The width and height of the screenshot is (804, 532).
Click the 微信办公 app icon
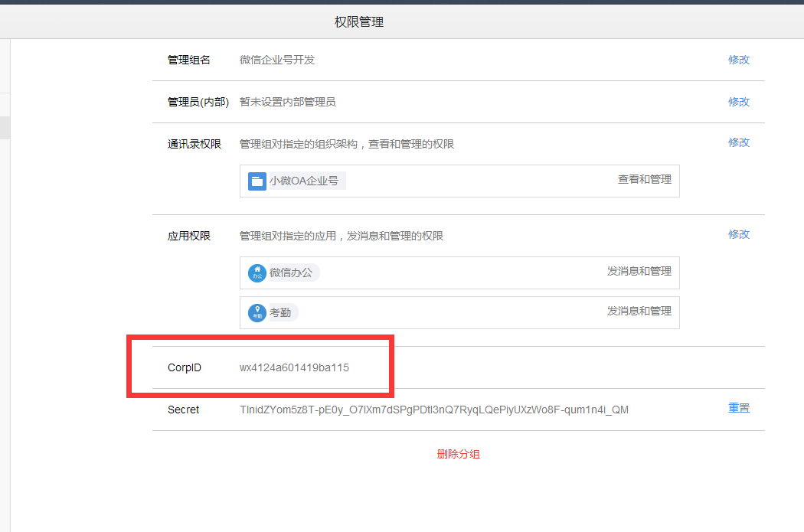257,273
